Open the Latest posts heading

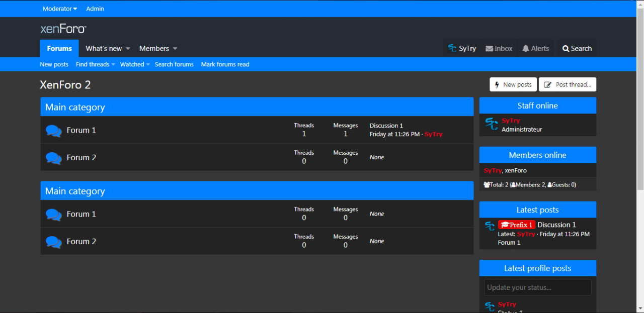(538, 210)
